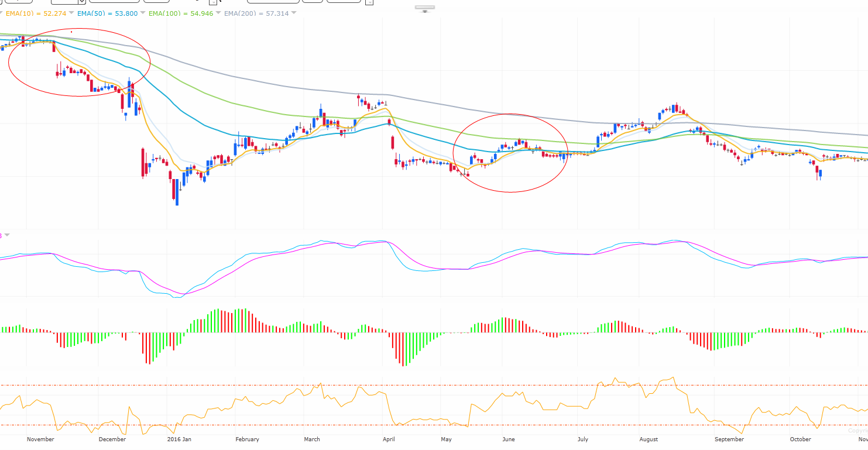Open the dropdown arrow beside EMA(100)

[218, 13]
